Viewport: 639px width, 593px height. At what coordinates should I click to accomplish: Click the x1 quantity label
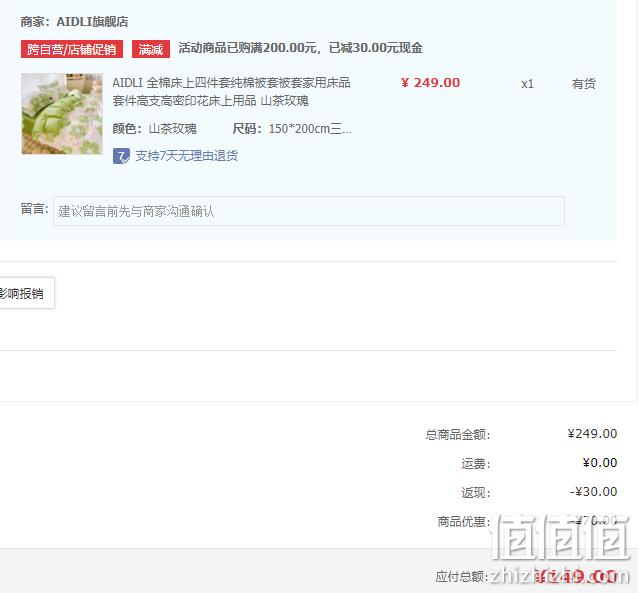click(527, 84)
